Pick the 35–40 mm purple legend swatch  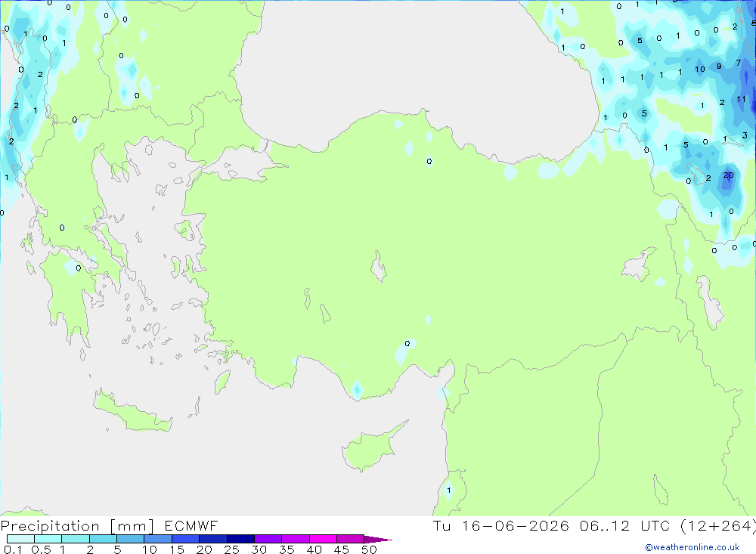click(295, 539)
